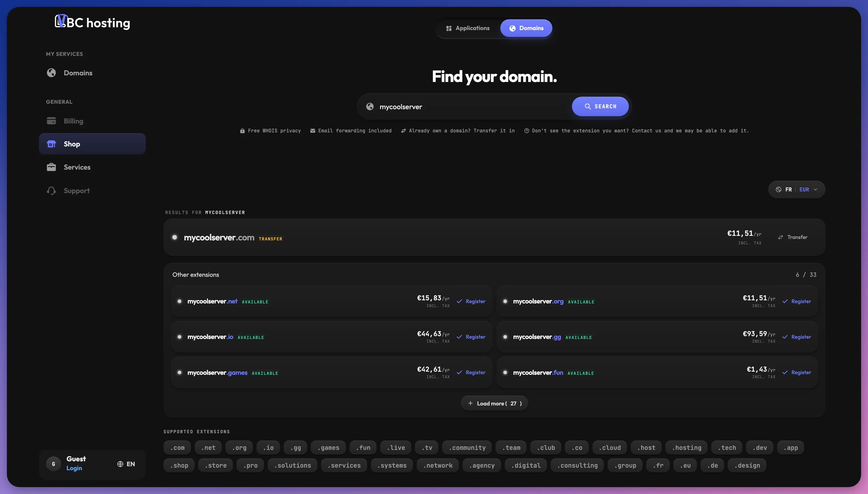Select the .tv extension chip
The image size is (868, 494).
coord(427,448)
